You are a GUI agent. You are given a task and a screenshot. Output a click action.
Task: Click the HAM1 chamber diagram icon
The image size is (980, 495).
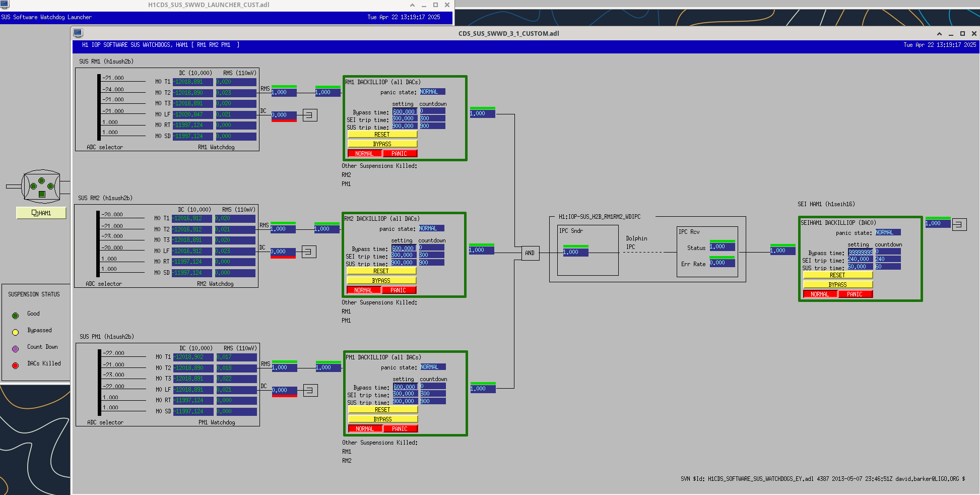click(41, 186)
